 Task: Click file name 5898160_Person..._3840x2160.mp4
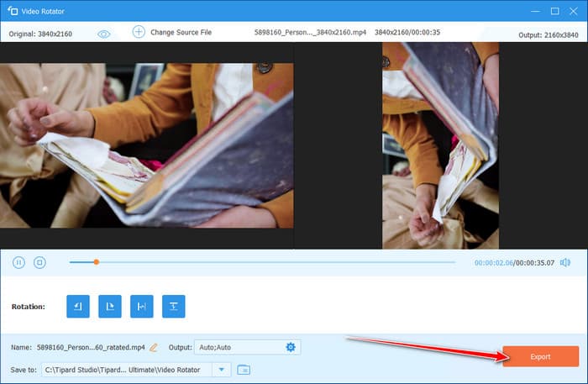point(310,32)
